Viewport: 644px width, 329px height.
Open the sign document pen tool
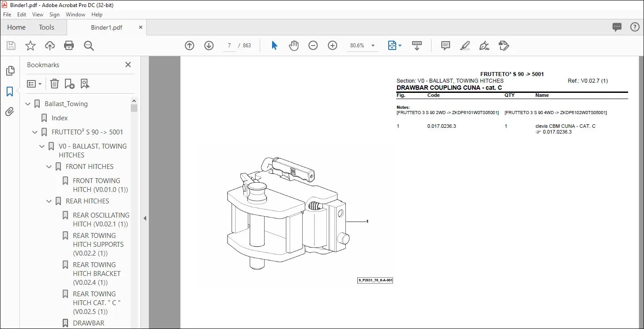tap(485, 46)
